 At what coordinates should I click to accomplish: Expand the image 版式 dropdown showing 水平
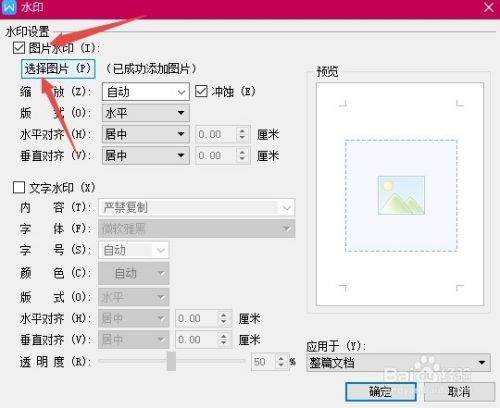[146, 113]
